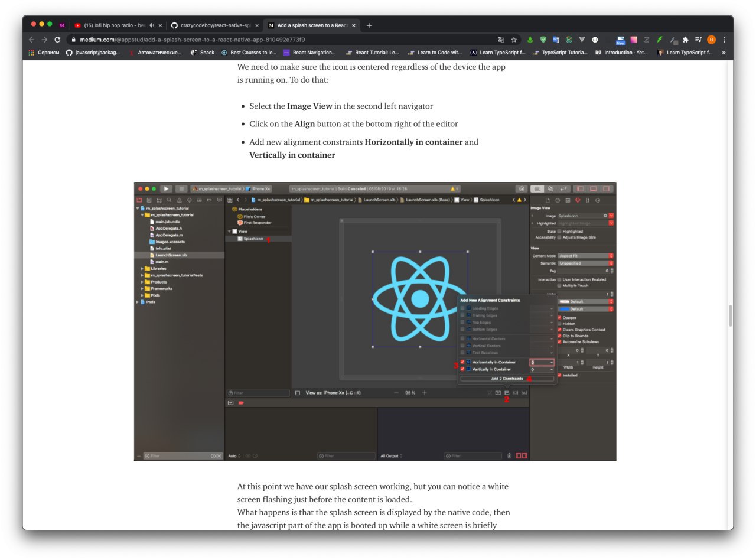
Task: Open the translate page icon in address bar
Action: tap(501, 40)
